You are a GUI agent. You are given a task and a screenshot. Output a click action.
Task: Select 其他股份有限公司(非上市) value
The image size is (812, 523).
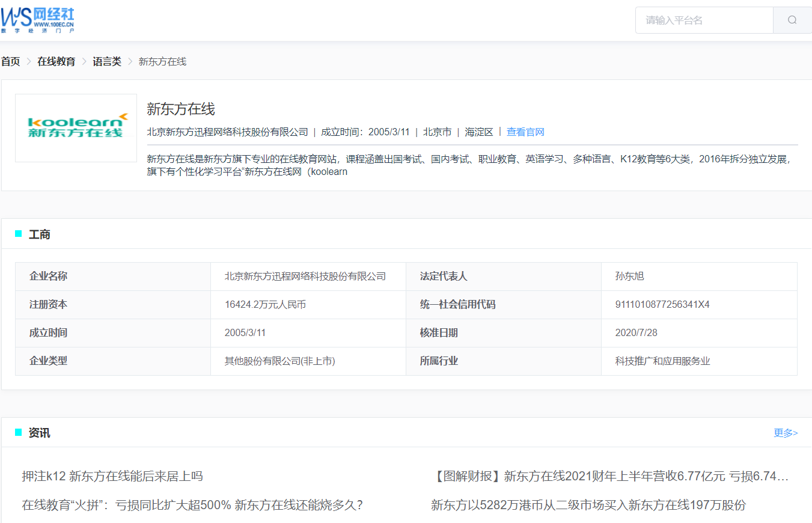coord(280,361)
